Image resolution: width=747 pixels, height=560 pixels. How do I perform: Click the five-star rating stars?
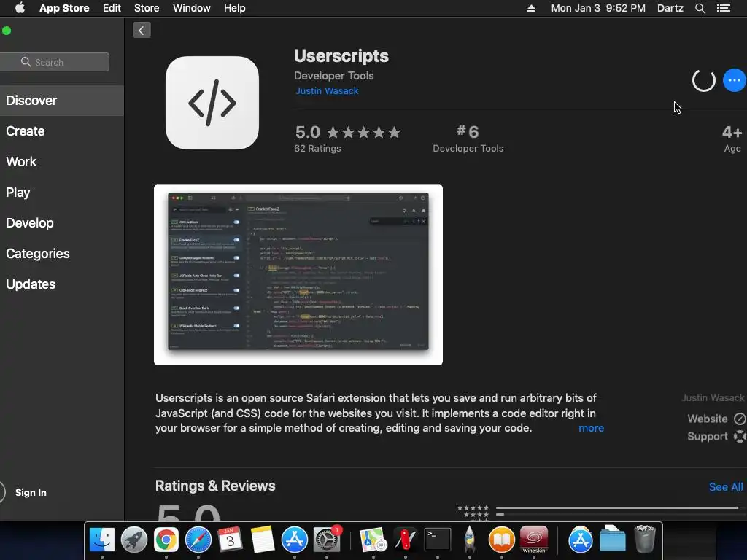(363, 133)
